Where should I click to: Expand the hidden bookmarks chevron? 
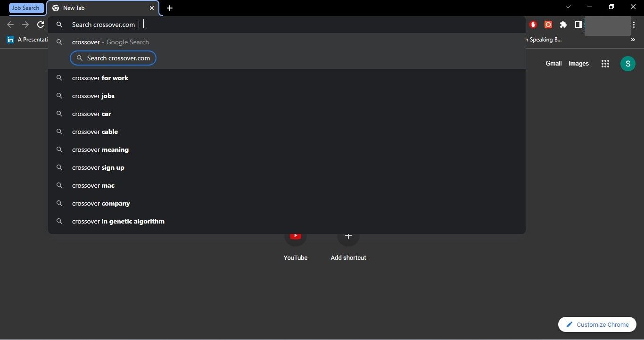click(x=633, y=40)
